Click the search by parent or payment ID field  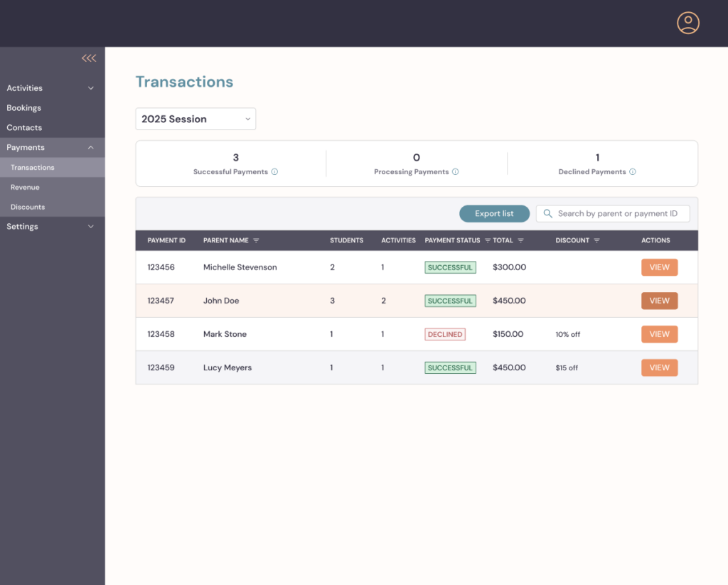(617, 214)
